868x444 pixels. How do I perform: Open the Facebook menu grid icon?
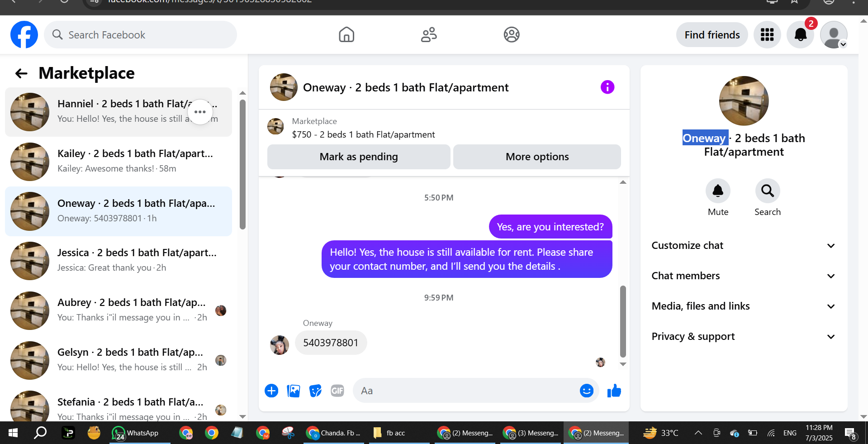pos(767,35)
